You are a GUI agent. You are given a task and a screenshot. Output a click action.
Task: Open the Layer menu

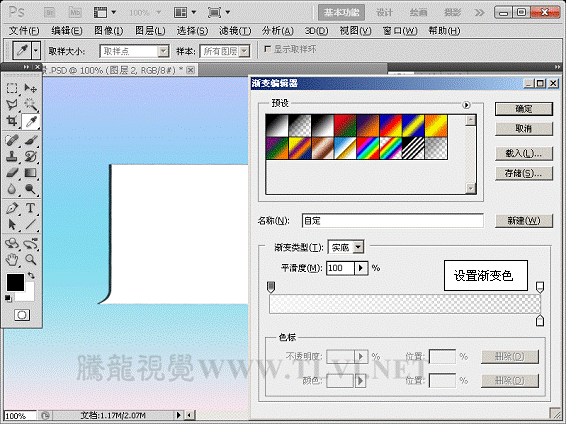(x=150, y=31)
